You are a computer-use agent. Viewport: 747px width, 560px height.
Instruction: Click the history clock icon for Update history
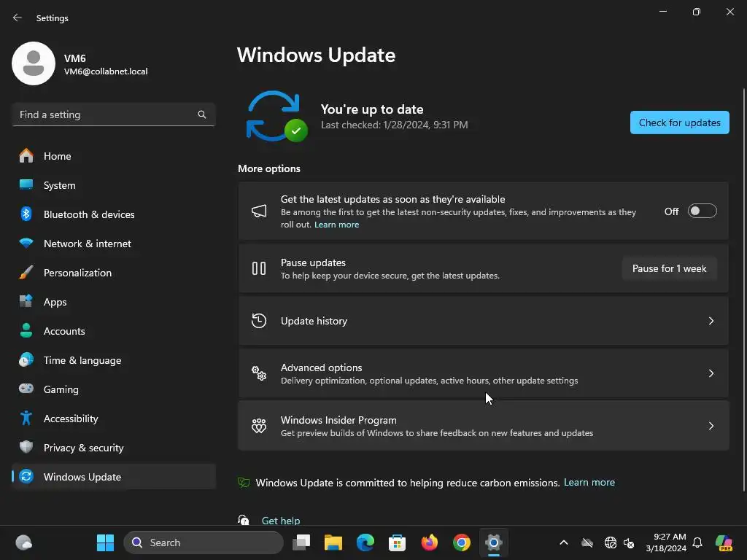[259, 321]
